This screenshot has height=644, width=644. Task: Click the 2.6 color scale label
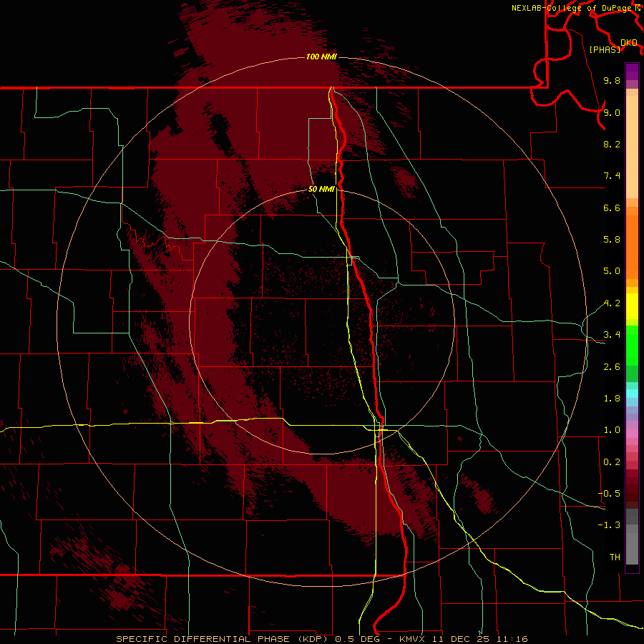click(612, 367)
